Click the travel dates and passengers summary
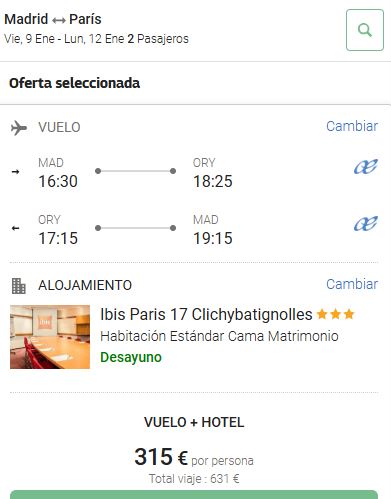Image resolution: width=391 pixels, height=499 pixels. click(96, 39)
